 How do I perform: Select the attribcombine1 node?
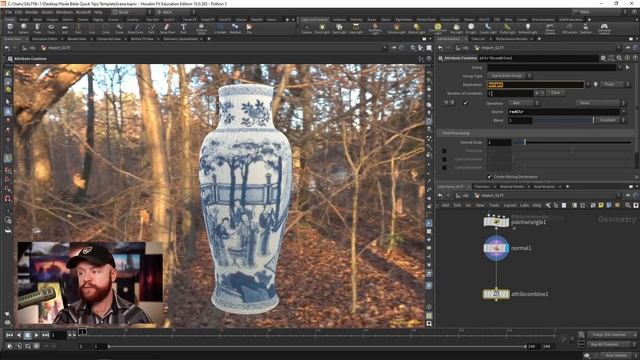(x=496, y=294)
